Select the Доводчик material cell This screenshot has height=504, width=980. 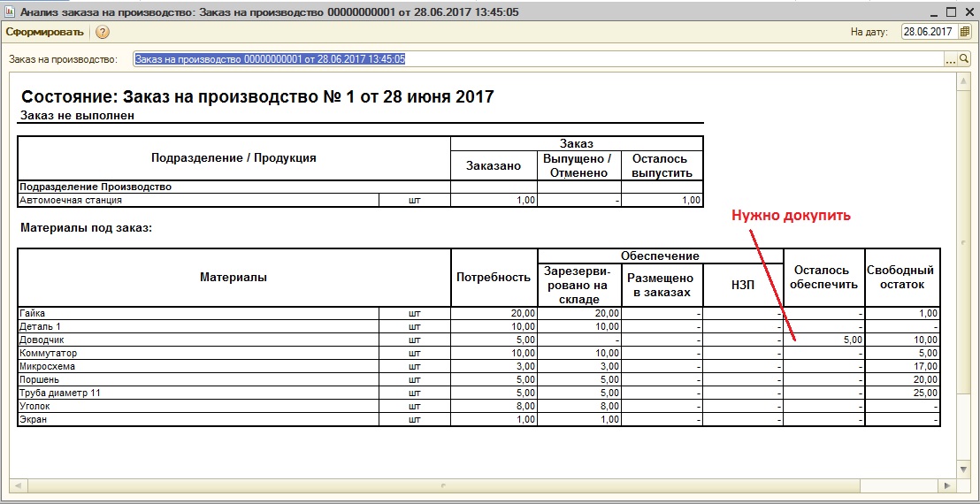tap(198, 340)
